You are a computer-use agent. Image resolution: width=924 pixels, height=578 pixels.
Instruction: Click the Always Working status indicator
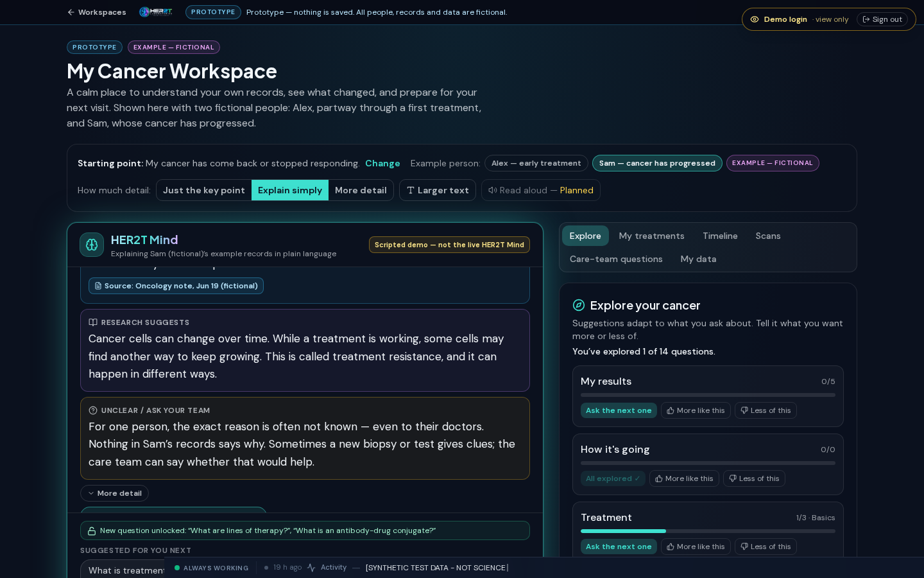[x=212, y=568]
